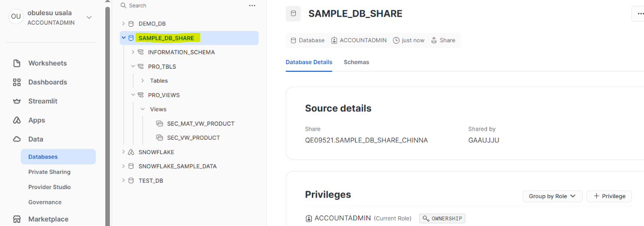Click the SEC_MAT_VW_PRODUCT view icon
This screenshot has width=644, height=226.
tap(159, 124)
